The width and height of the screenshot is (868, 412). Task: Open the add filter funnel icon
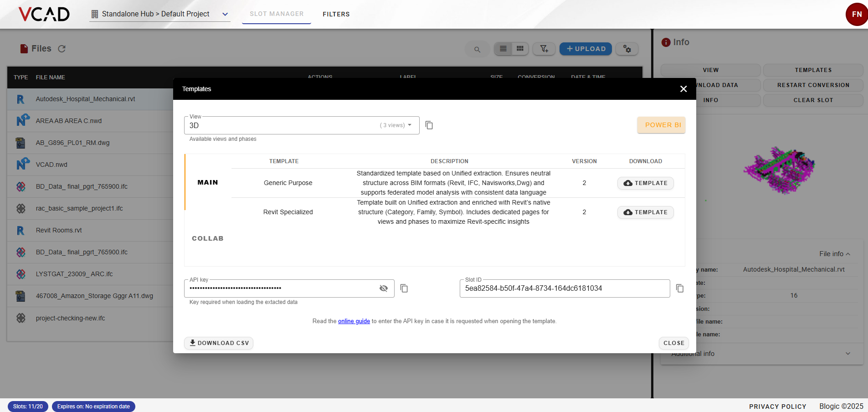(544, 49)
